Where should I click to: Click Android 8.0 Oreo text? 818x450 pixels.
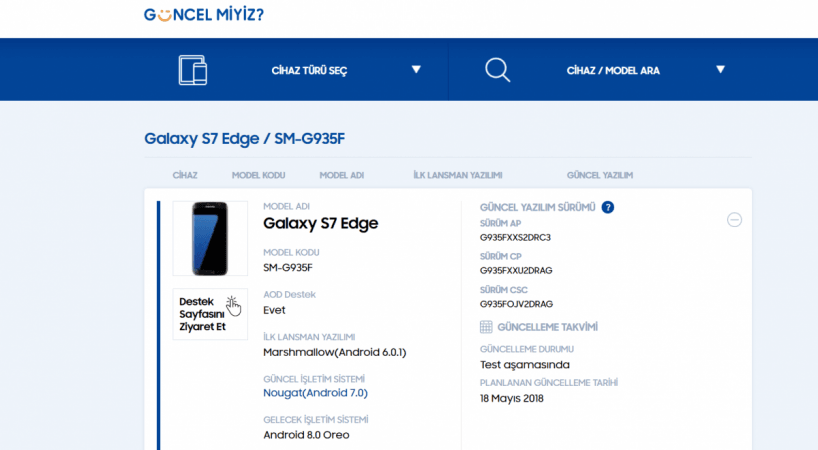pyautogui.click(x=306, y=435)
